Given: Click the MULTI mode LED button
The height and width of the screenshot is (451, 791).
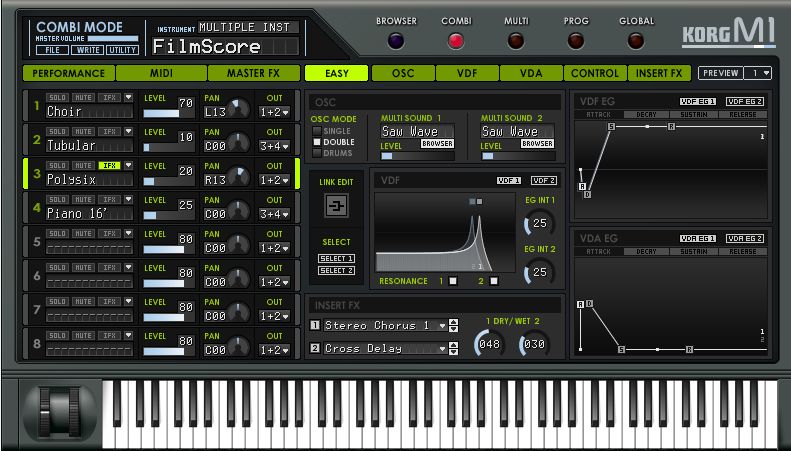Looking at the screenshot, I should 516,41.
